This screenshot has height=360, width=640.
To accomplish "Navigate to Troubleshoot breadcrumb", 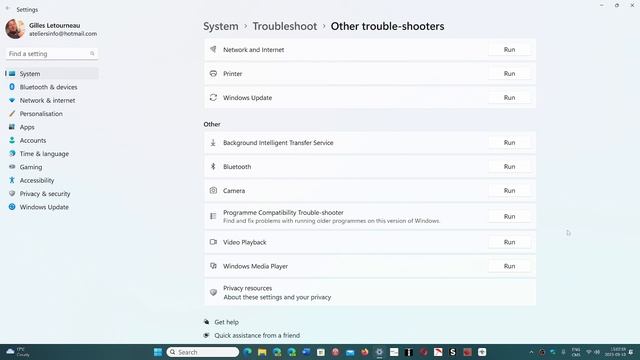I will coord(284,26).
